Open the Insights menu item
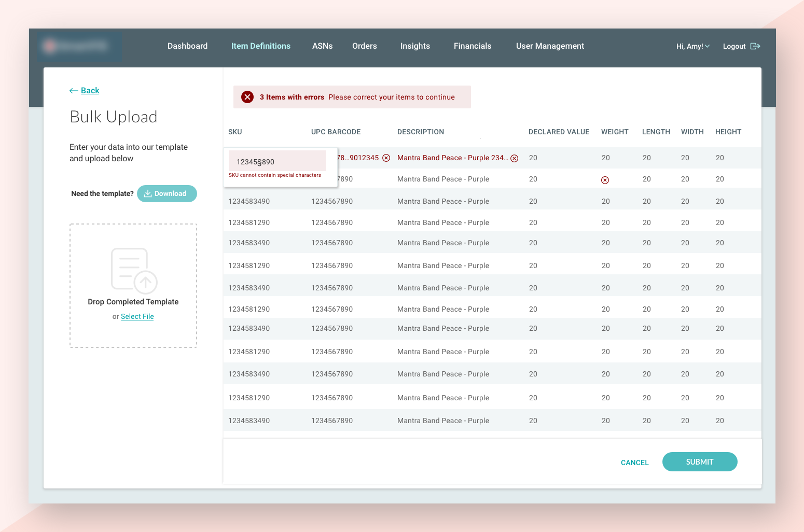Screen dimensions: 804x532 tap(415, 46)
